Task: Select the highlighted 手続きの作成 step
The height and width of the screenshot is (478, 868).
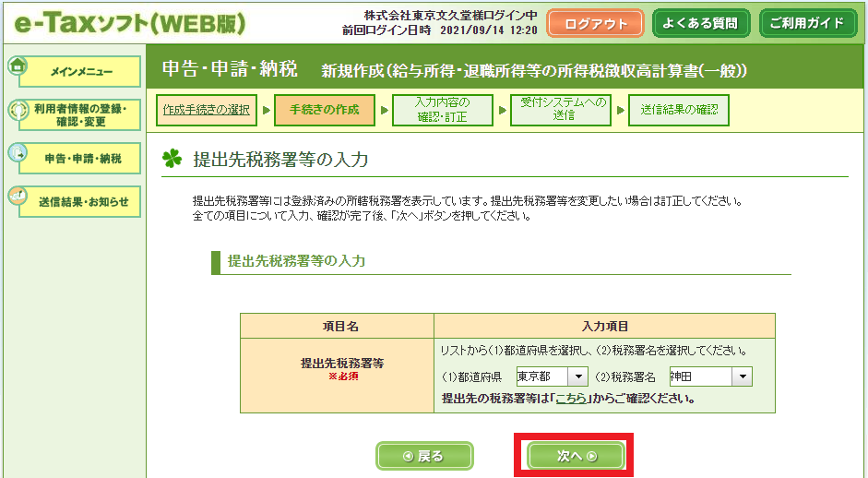Action: point(325,110)
